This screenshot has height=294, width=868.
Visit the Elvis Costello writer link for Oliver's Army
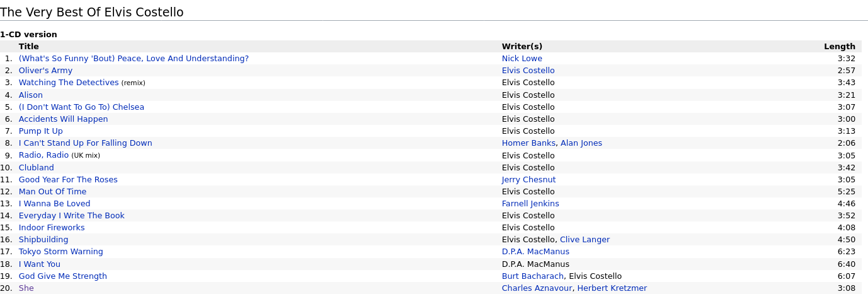[528, 71]
